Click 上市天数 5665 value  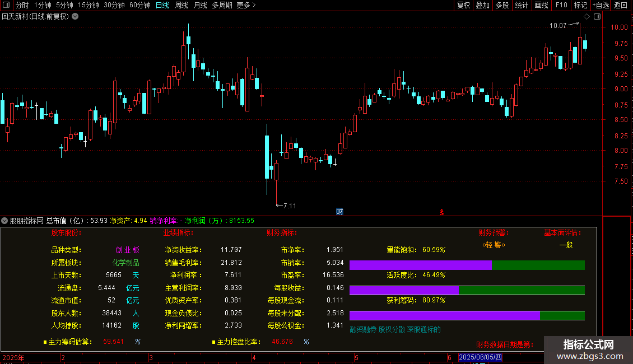tap(114, 275)
